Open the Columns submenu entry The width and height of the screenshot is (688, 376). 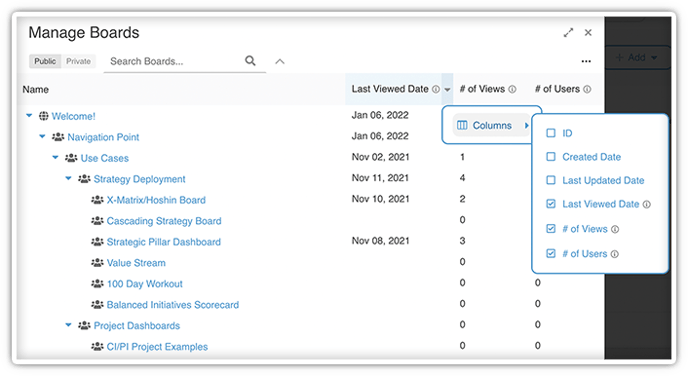pyautogui.click(x=492, y=125)
